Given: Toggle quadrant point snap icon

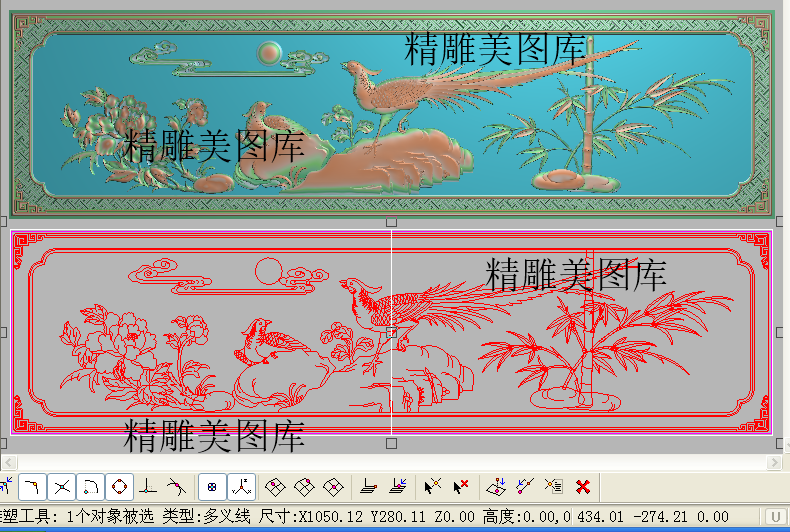Looking at the screenshot, I should coord(119,487).
